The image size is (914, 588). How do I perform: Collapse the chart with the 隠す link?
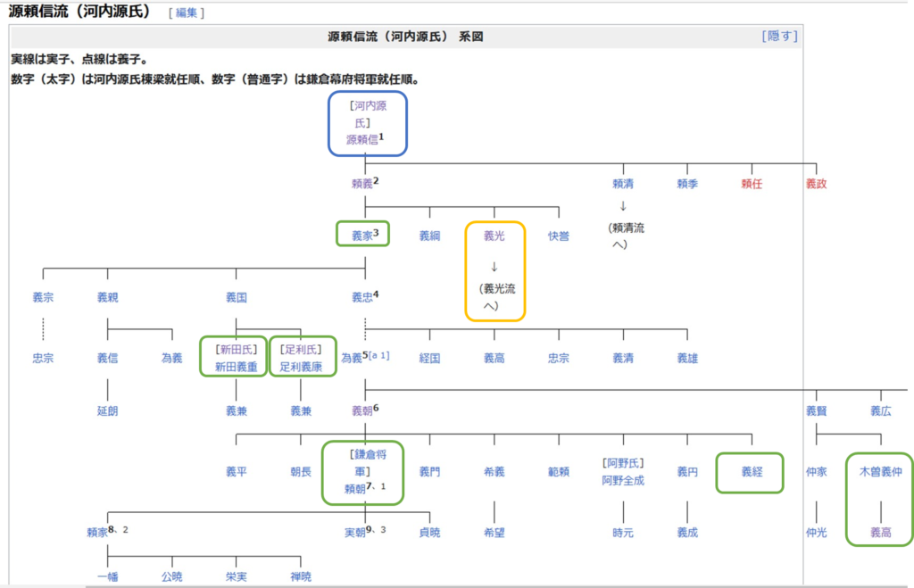tap(779, 36)
